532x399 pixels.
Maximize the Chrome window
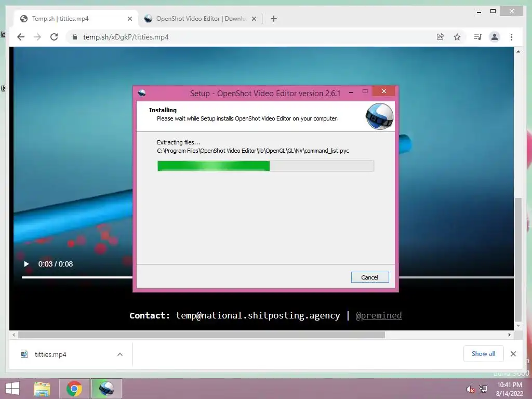[x=494, y=11]
